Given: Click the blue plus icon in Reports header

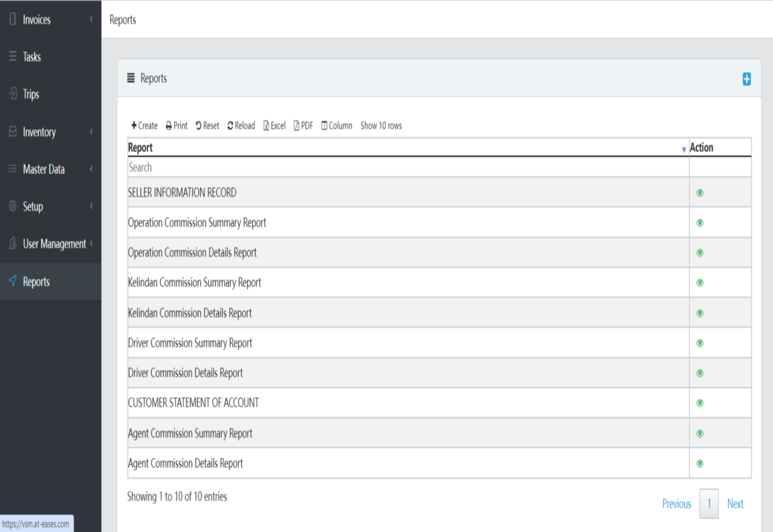Looking at the screenshot, I should click(746, 79).
